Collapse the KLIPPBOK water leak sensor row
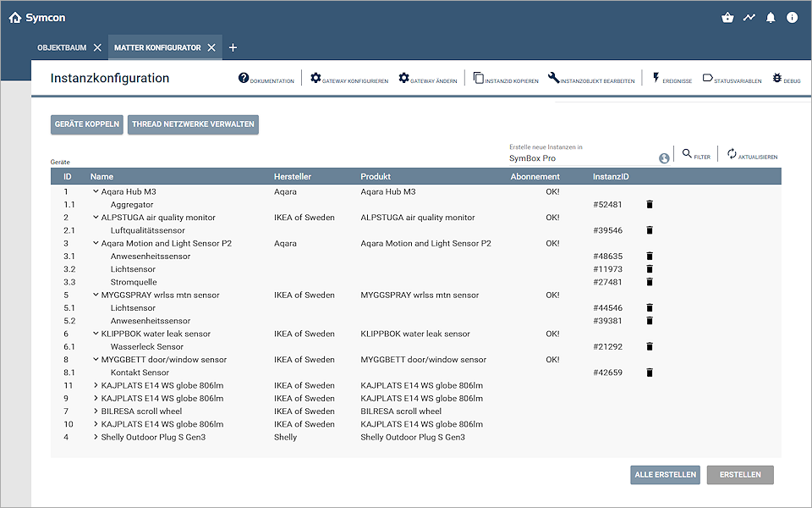The height and width of the screenshot is (508, 812). point(96,334)
